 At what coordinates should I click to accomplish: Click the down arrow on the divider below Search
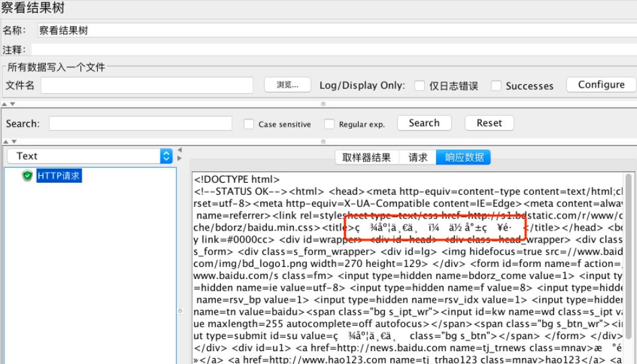(14, 142)
